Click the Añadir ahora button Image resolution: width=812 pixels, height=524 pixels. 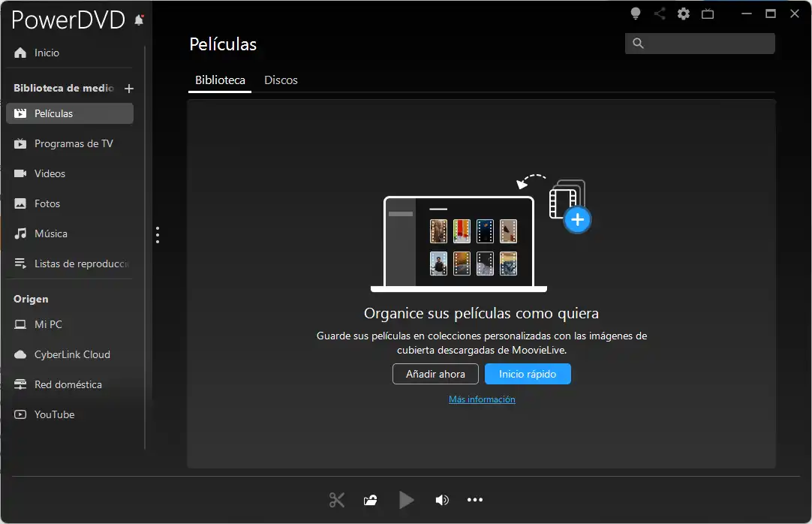tap(435, 374)
